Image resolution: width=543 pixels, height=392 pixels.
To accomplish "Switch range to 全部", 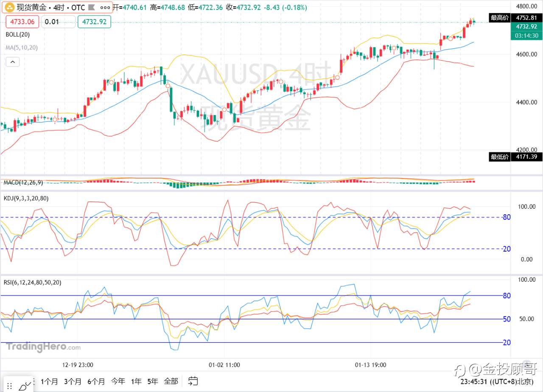I will click(x=171, y=381).
